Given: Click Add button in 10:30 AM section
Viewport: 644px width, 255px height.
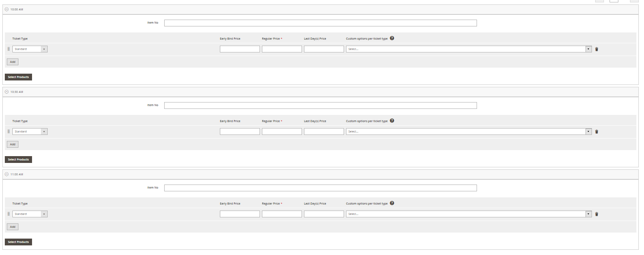Looking at the screenshot, I should click(x=13, y=145).
